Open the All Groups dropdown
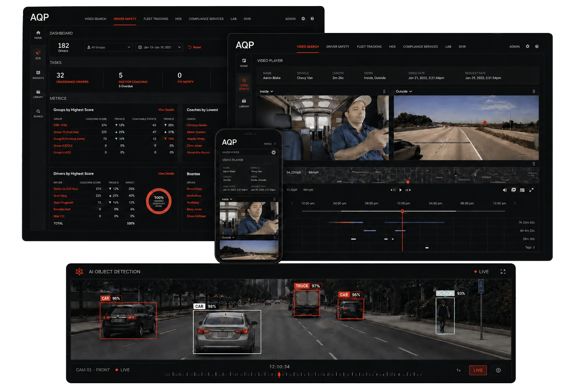 109,47
